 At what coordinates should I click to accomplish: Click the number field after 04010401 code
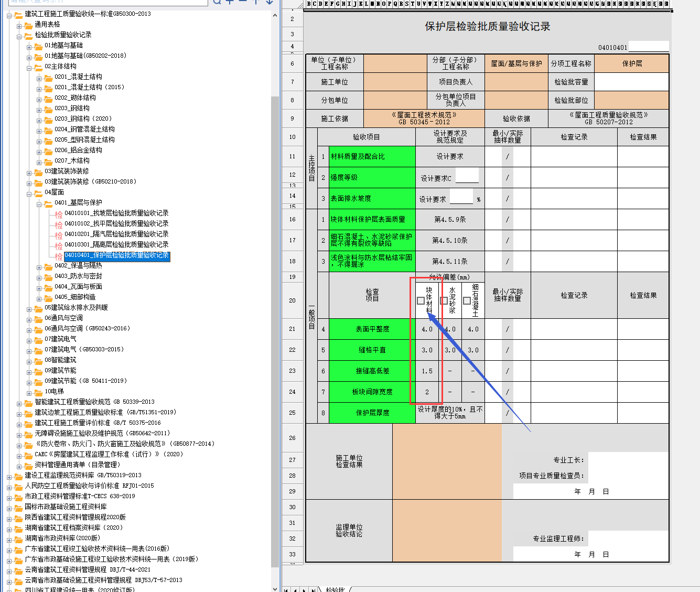[x=648, y=47]
